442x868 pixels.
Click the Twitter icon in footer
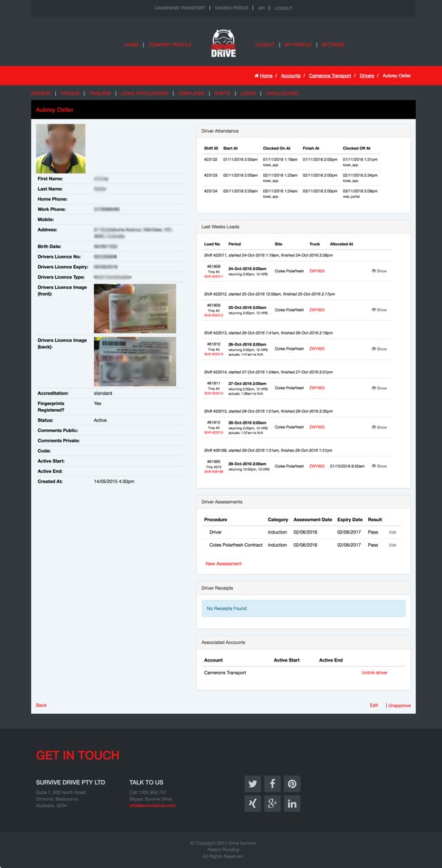click(253, 784)
